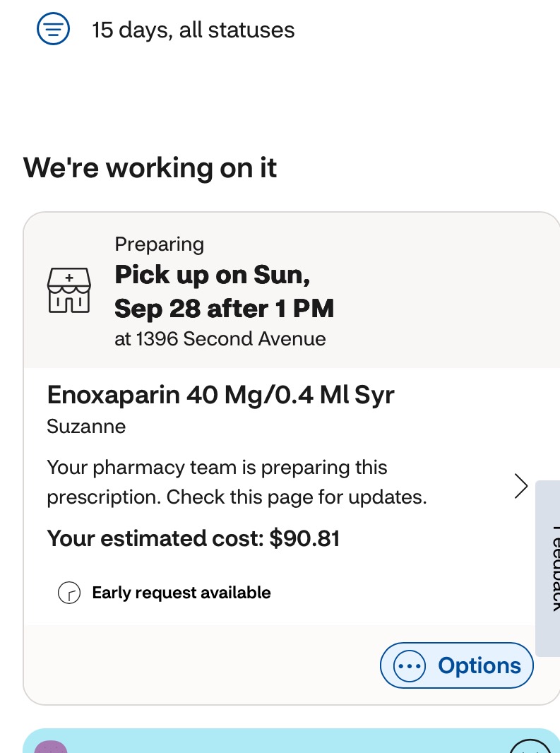
Task: Tap the prescription status description text
Action: click(237, 482)
